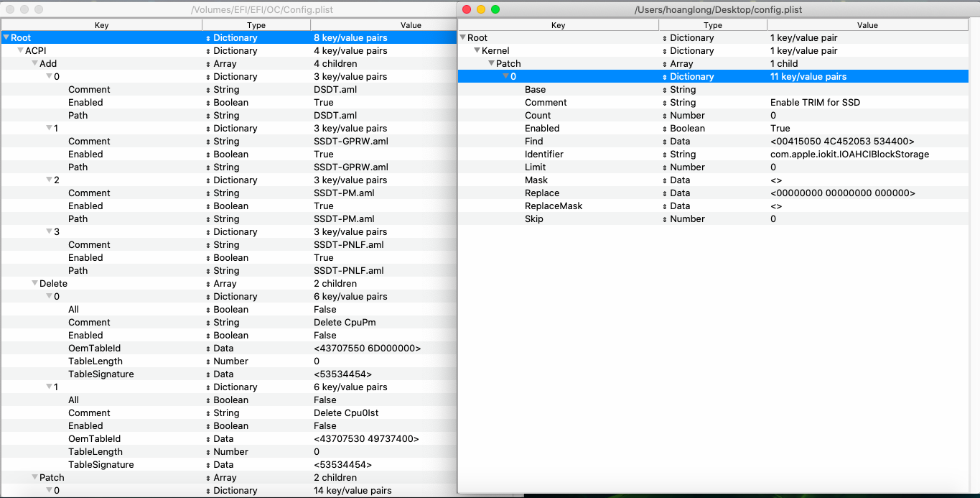Click yellow minimize button on Desktop config.plist window

click(x=481, y=9)
